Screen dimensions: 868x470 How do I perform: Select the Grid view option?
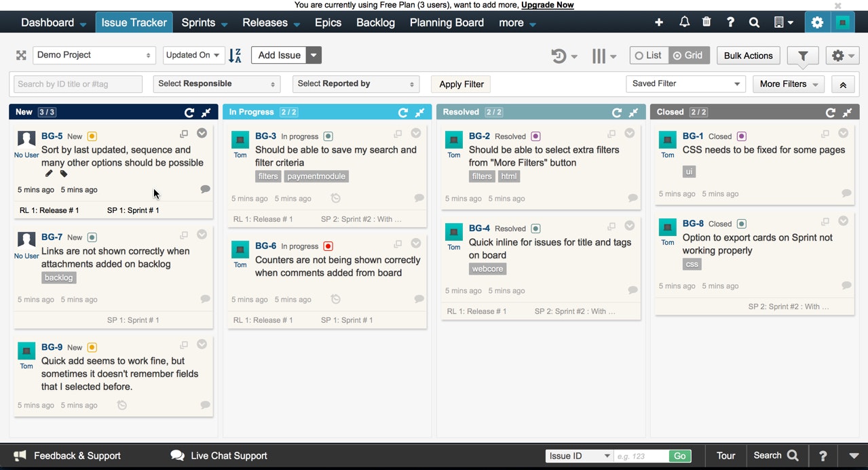tap(688, 56)
